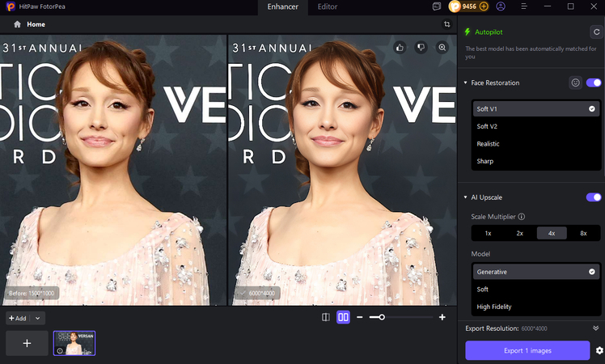Zoom in with the plus button

tap(442, 317)
